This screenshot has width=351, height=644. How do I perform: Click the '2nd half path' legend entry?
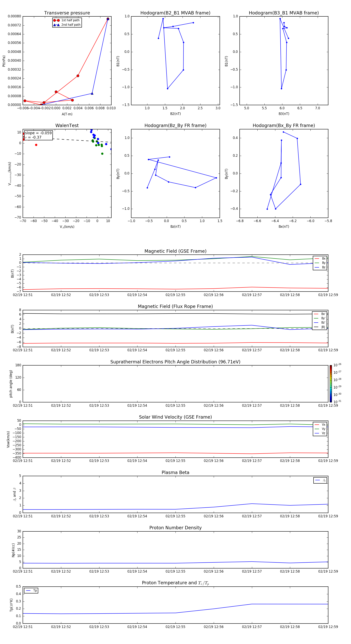[67, 25]
